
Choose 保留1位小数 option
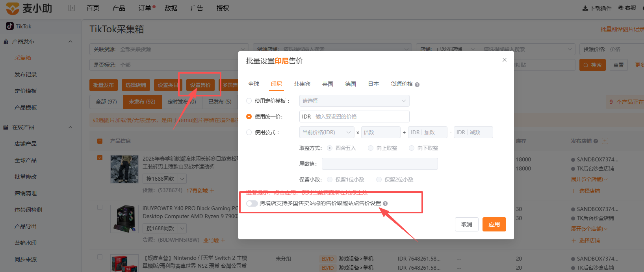coord(330,179)
